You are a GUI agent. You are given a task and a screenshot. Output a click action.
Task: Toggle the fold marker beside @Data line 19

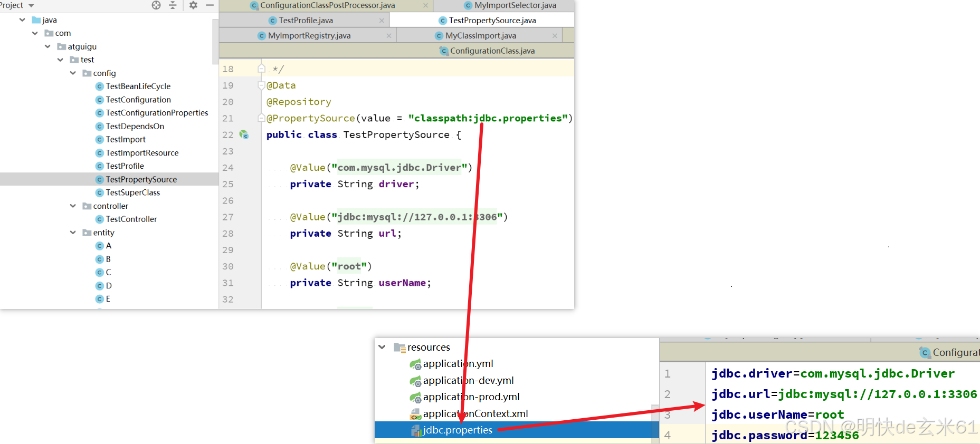click(x=261, y=85)
